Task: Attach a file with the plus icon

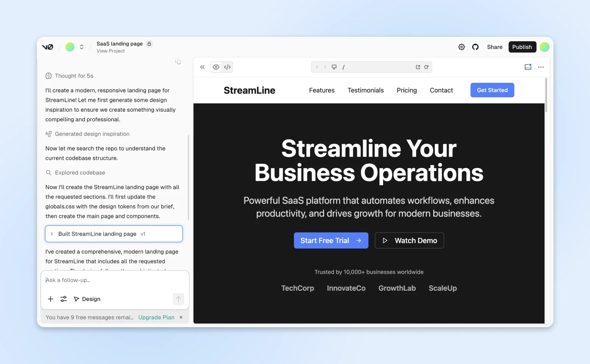Action: tap(51, 299)
